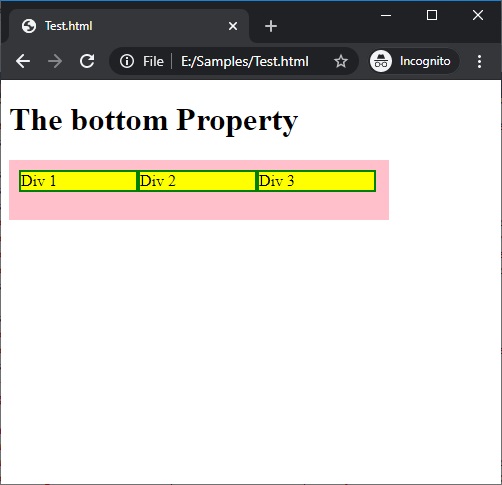Viewport: 502px width, 485px height.
Task: Click the yellow Div 1 box
Action: (78, 181)
